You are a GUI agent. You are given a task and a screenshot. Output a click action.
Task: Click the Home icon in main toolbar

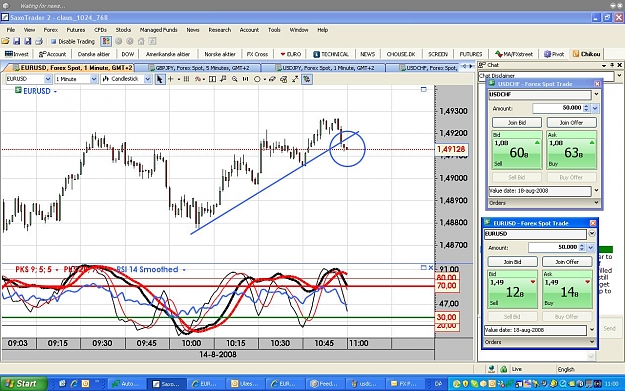141,41
